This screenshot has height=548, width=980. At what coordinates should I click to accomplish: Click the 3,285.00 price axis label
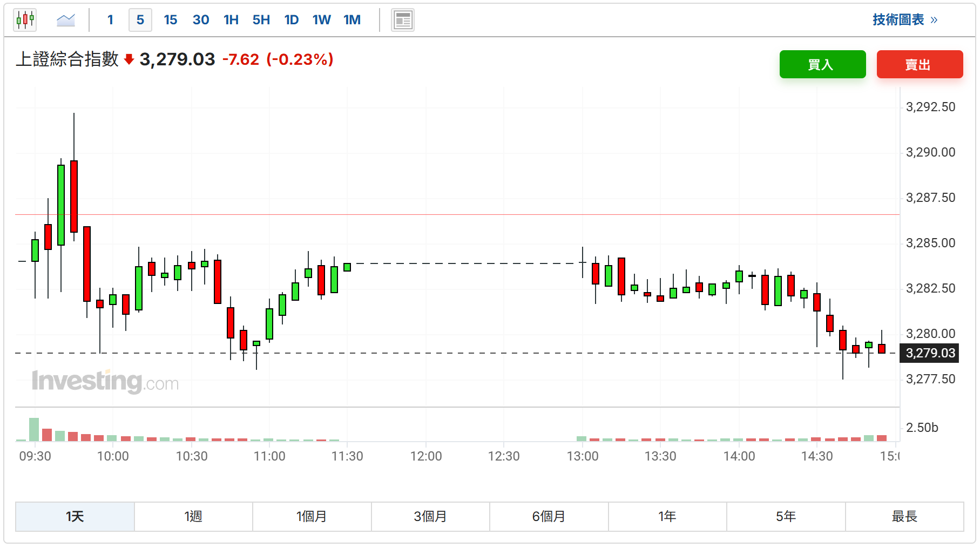pyautogui.click(x=930, y=243)
